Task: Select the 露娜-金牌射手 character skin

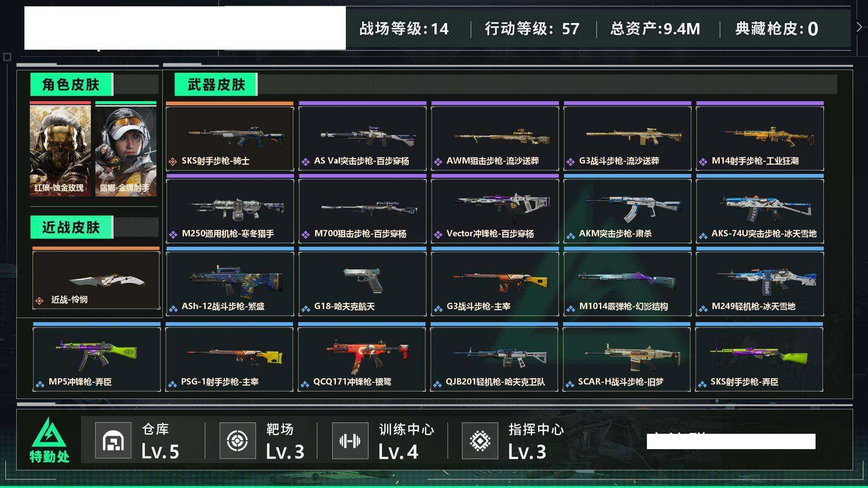Action: click(x=126, y=149)
